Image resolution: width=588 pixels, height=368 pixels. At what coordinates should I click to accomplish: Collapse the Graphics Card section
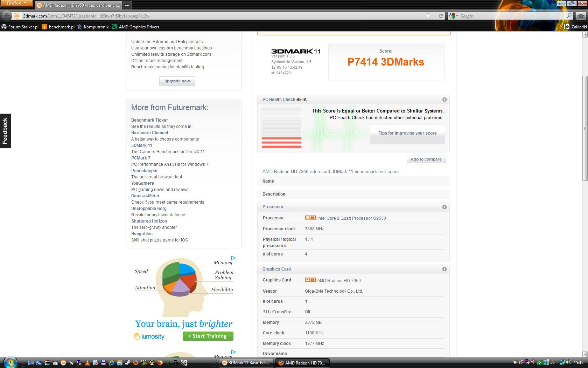[x=444, y=269]
